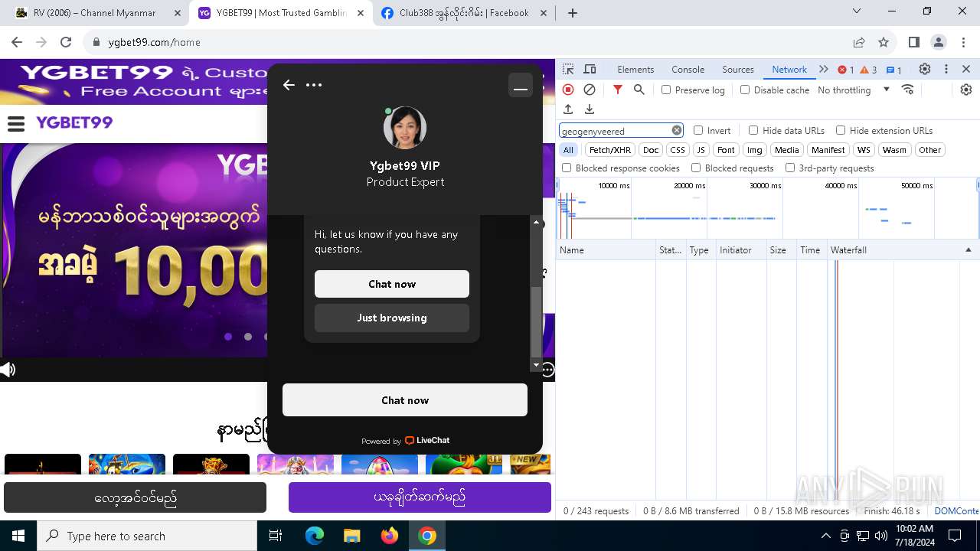Open DevTools customize three-dot menu
This screenshot has height=551, width=980.
point(946,69)
